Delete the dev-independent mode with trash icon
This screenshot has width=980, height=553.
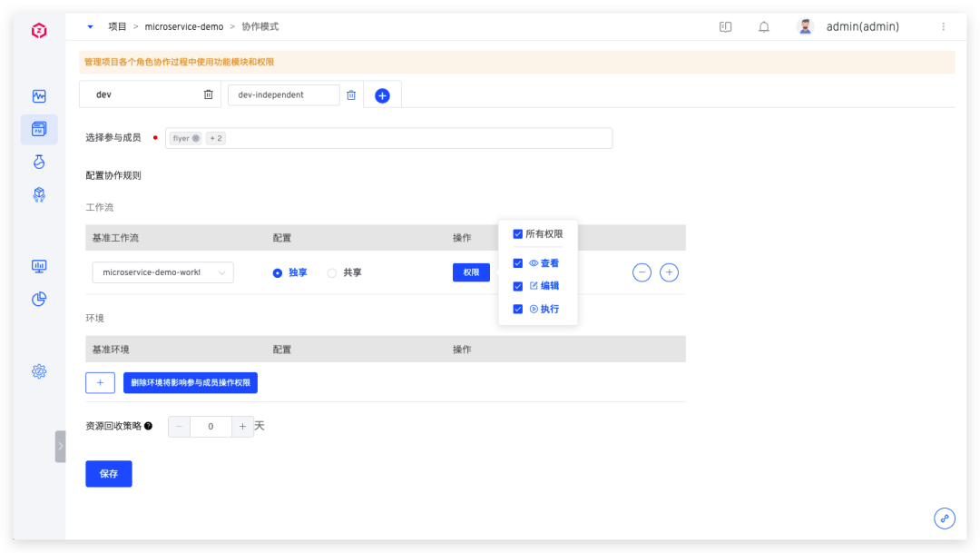click(x=351, y=94)
